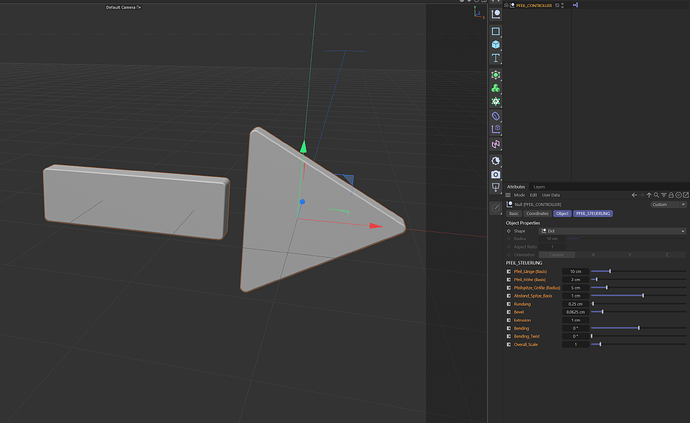Open the User Data menu
690x423 pixels.
[551, 195]
